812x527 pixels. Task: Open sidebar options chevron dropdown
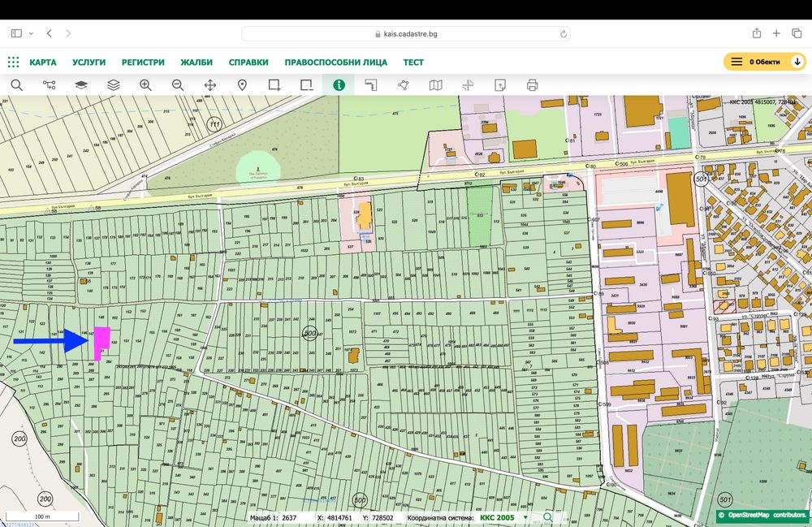coord(31,33)
